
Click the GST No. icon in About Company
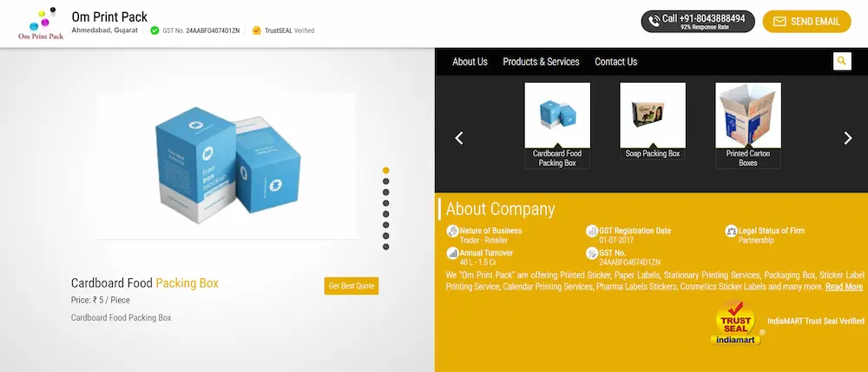pyautogui.click(x=592, y=253)
